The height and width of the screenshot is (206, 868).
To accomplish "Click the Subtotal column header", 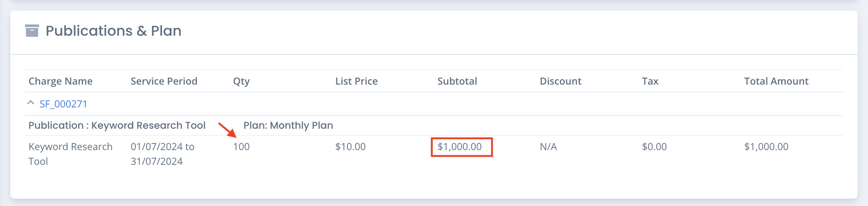I will pyautogui.click(x=457, y=81).
